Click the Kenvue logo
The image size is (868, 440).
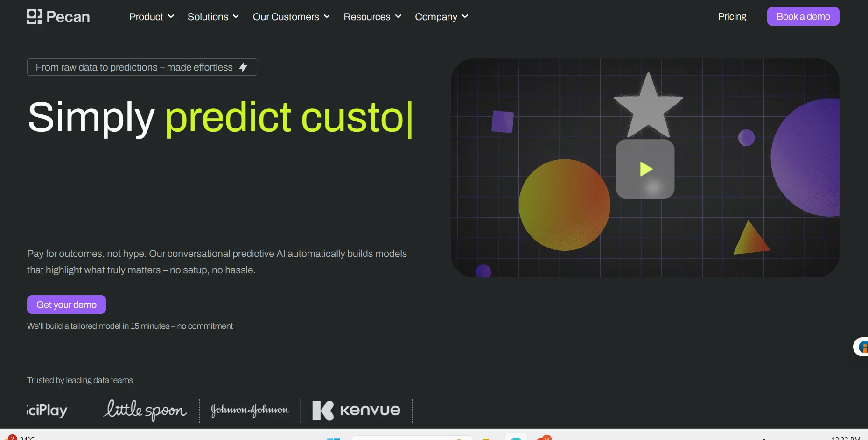tap(356, 410)
